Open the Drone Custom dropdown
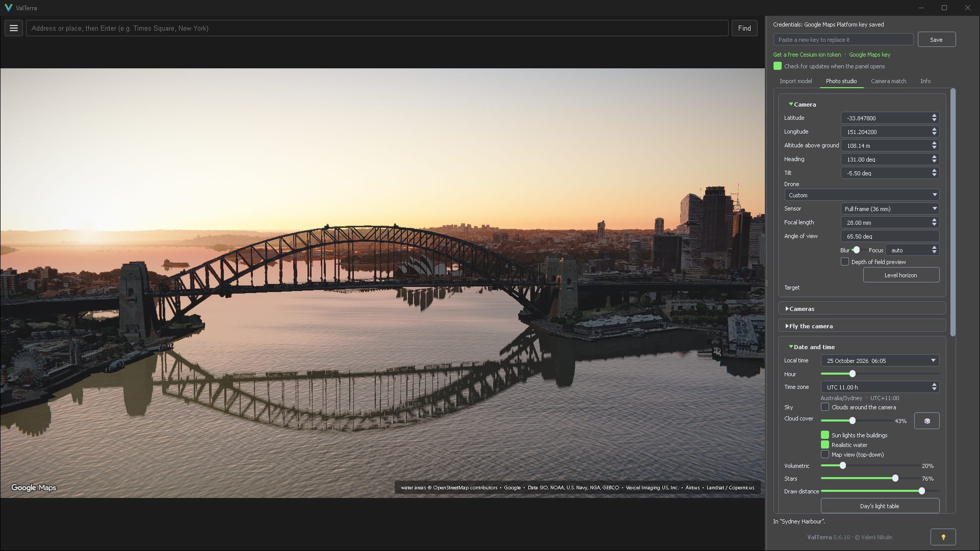Image resolution: width=980 pixels, height=551 pixels. [x=862, y=195]
